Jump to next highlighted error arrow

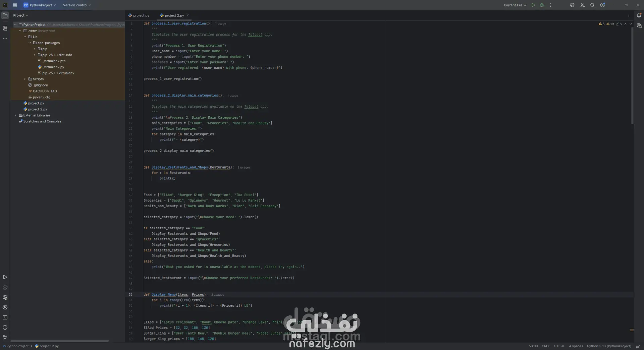[x=631, y=24]
